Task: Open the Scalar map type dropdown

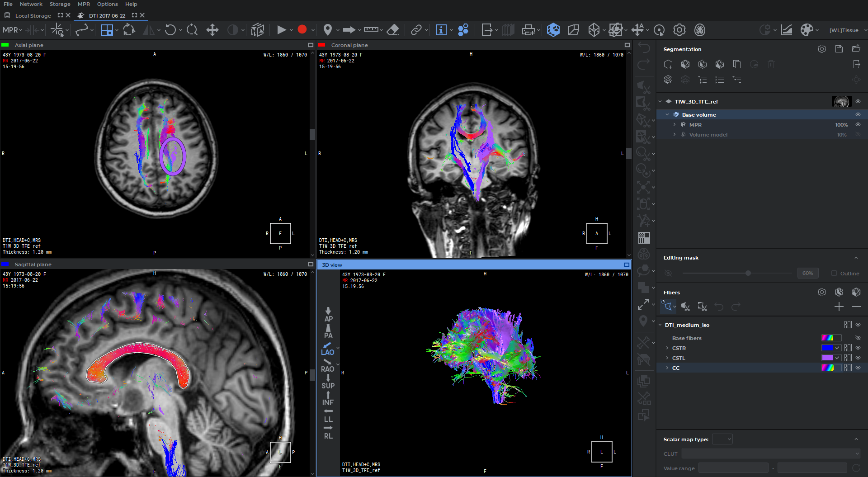Action: (x=722, y=439)
